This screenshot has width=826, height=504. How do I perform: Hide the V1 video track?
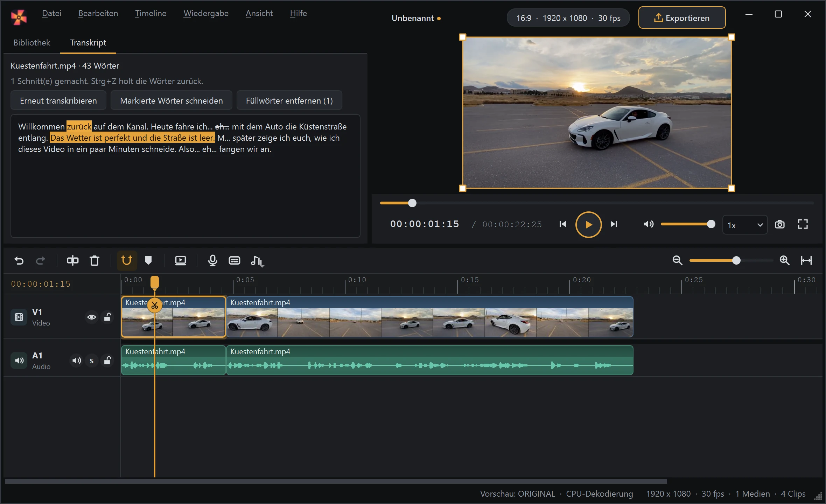[92, 317]
